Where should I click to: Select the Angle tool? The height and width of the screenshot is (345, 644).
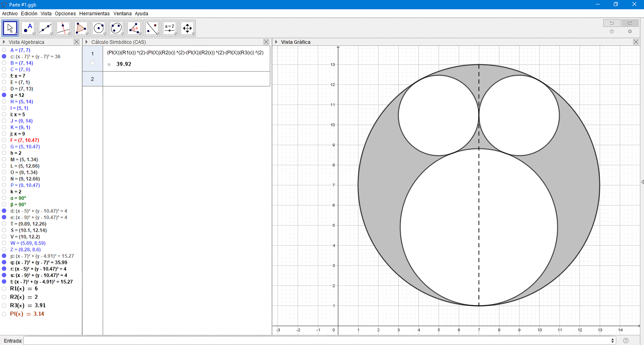point(134,28)
